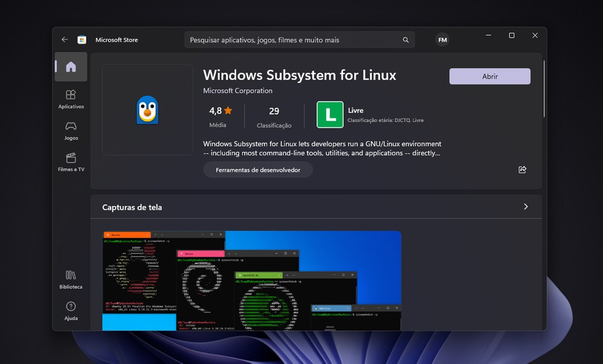Click the app description text
Screen dimensions: 603x364
pyautogui.click(x=322, y=148)
